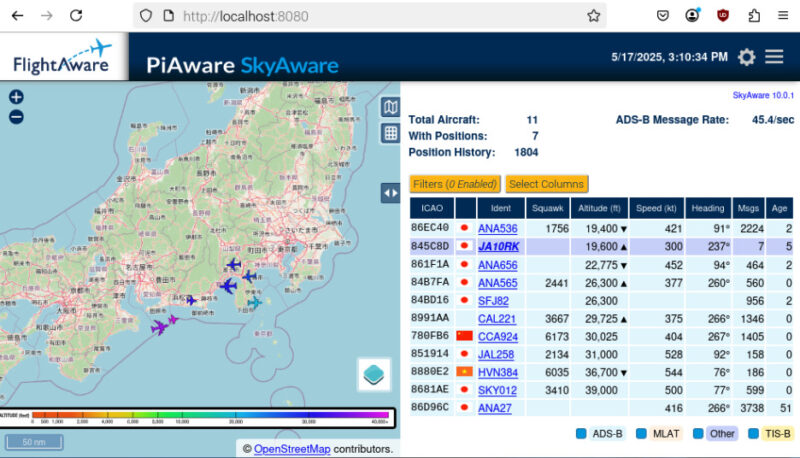
Task: Open the Firefox account icon
Action: pyautogui.click(x=692, y=16)
